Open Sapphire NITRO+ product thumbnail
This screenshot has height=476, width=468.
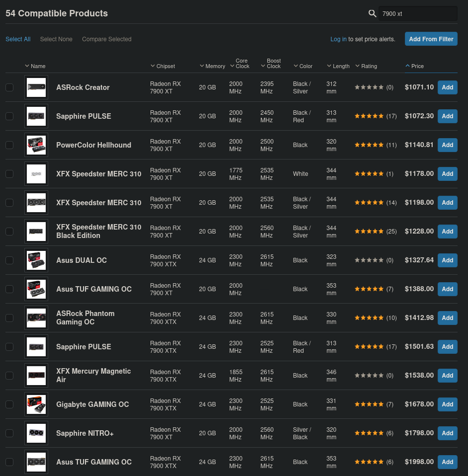point(36,433)
